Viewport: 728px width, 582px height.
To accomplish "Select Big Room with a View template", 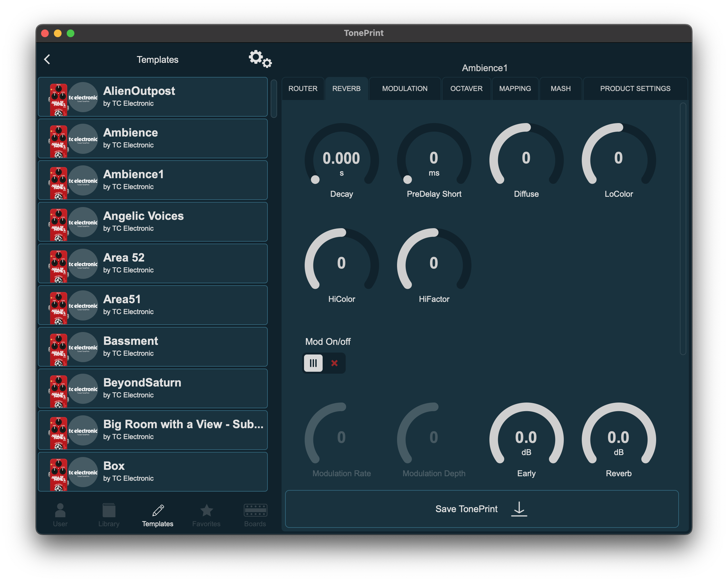I will tap(153, 430).
